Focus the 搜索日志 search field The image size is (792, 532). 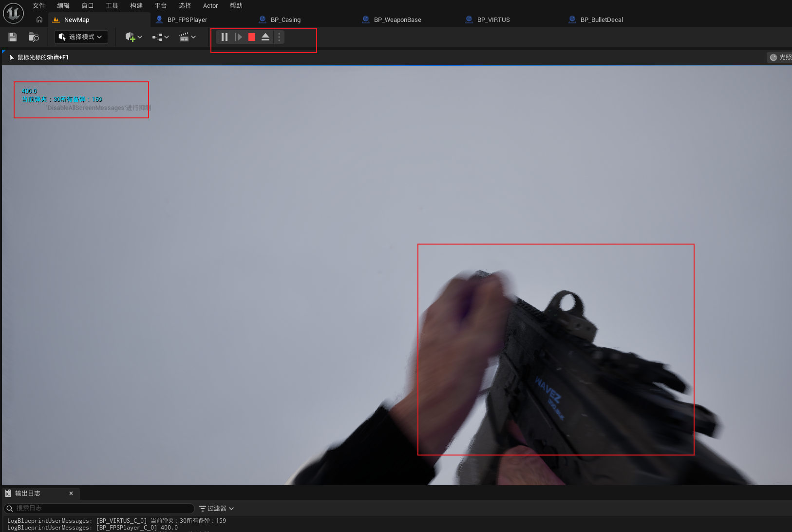[99, 508]
